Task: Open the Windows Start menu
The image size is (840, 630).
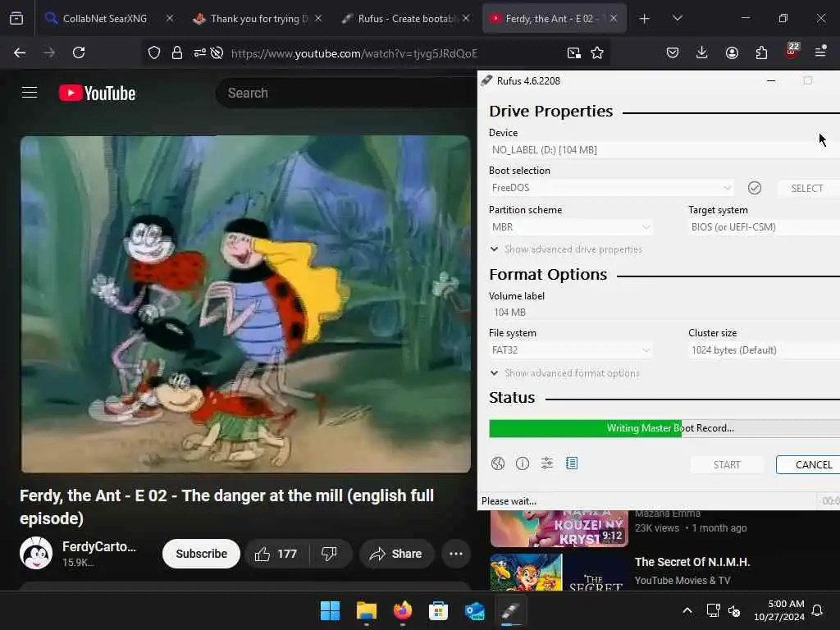Action: pyautogui.click(x=330, y=610)
